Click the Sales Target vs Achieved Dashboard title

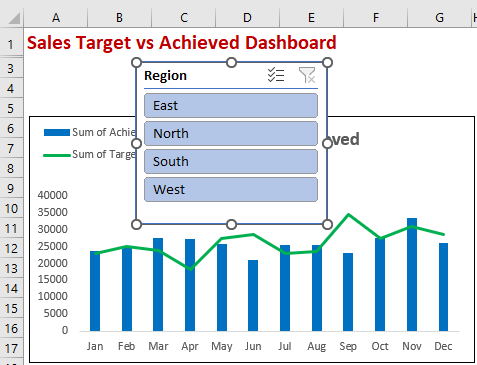click(x=182, y=43)
